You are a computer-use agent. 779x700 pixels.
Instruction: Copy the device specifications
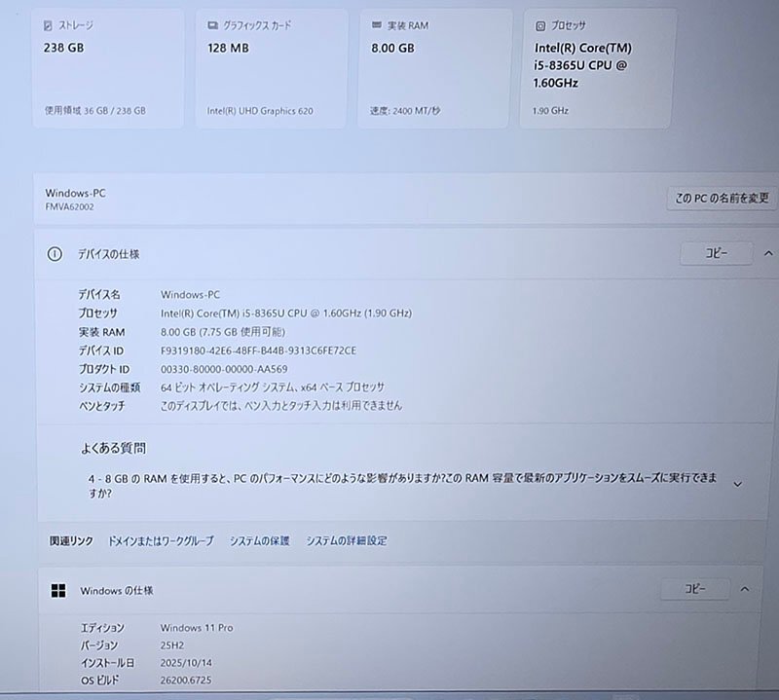pyautogui.click(x=716, y=253)
